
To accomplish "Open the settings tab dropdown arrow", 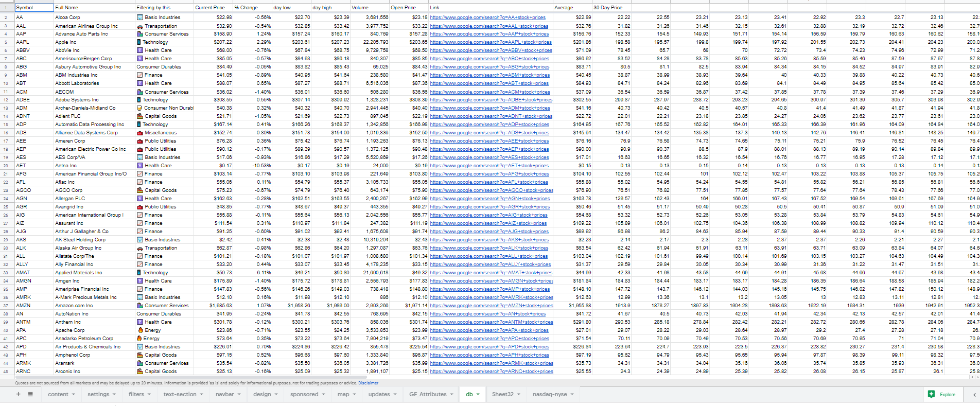I will tap(114, 395).
